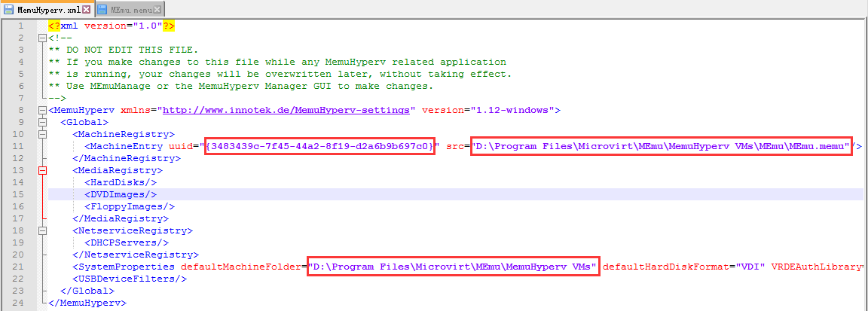Screen dimensions: 868x311
Task: Collapse the MemuHyperv root element fold
Action: [42, 110]
